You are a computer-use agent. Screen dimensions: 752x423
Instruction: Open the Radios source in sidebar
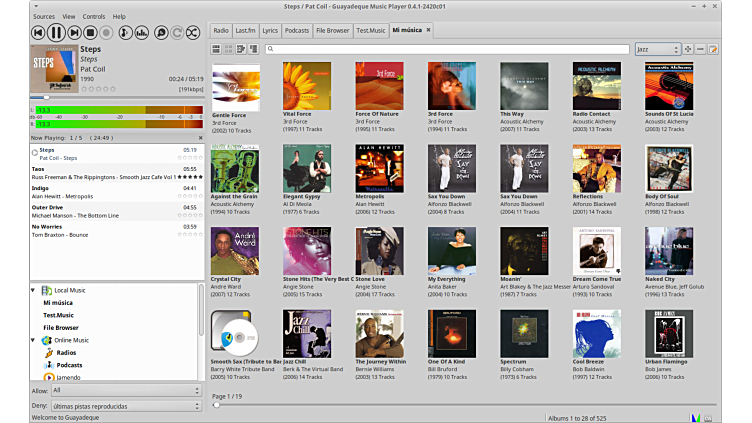tap(66, 352)
